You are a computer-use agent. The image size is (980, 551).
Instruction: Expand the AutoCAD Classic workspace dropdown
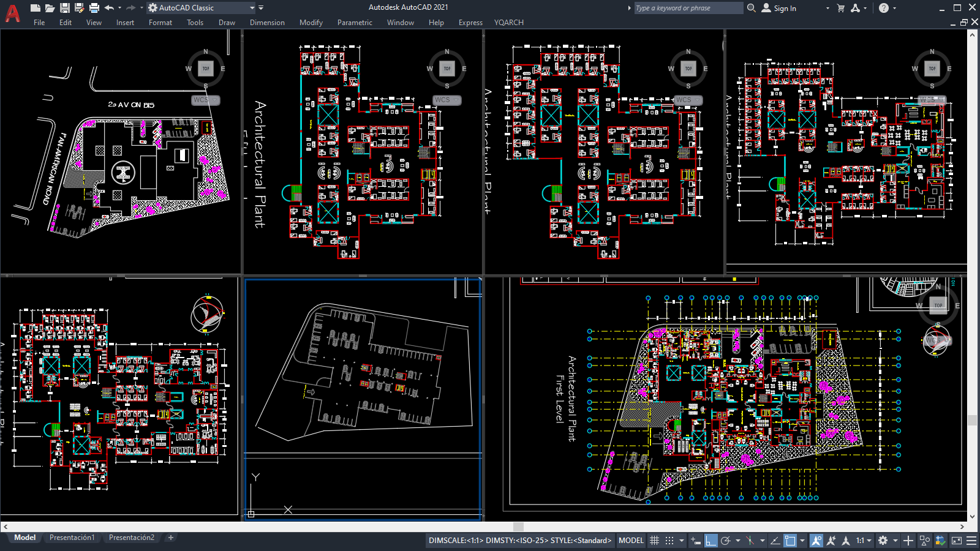pyautogui.click(x=252, y=8)
